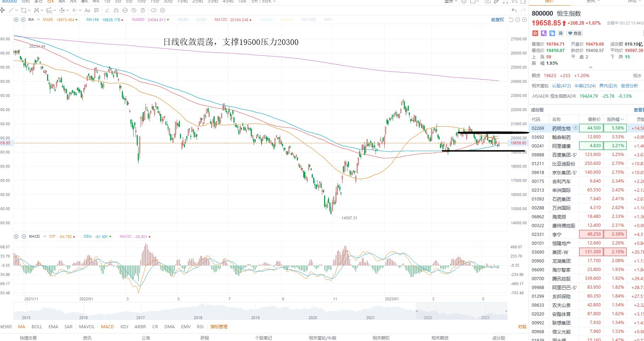Toggle the 自选 watchlist heart button
644x341 pixels.
pos(574,33)
